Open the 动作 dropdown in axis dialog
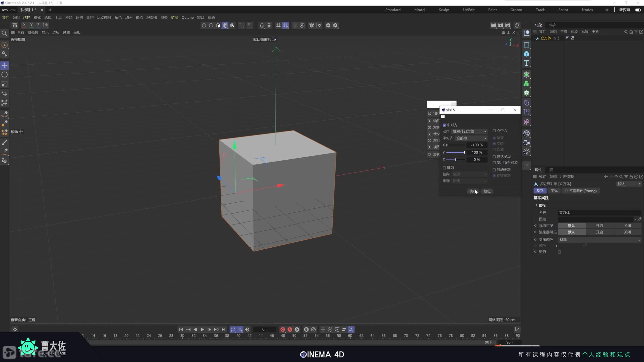This screenshot has width=644, height=362. pyautogui.click(x=469, y=131)
